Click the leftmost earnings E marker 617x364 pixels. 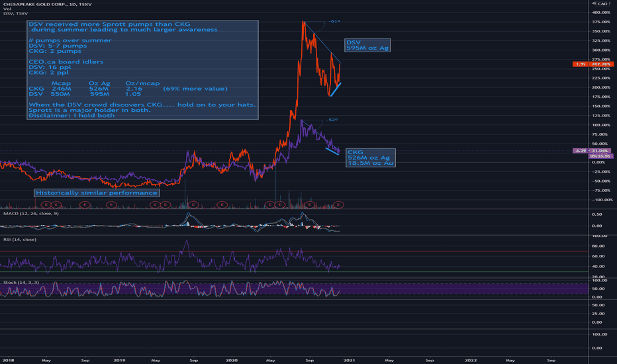[x=46, y=205]
